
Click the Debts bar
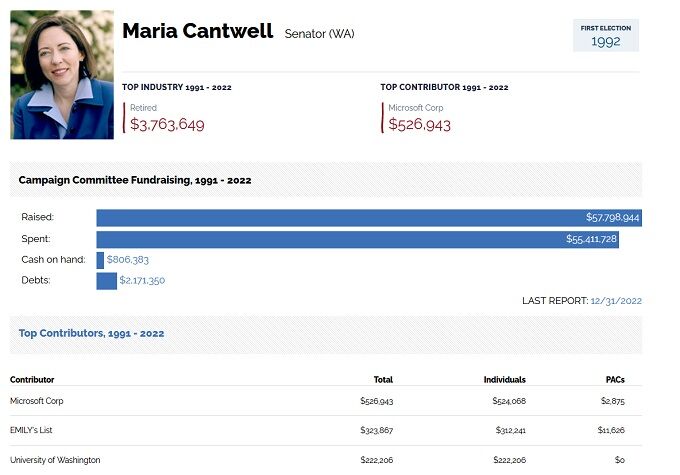(106, 281)
